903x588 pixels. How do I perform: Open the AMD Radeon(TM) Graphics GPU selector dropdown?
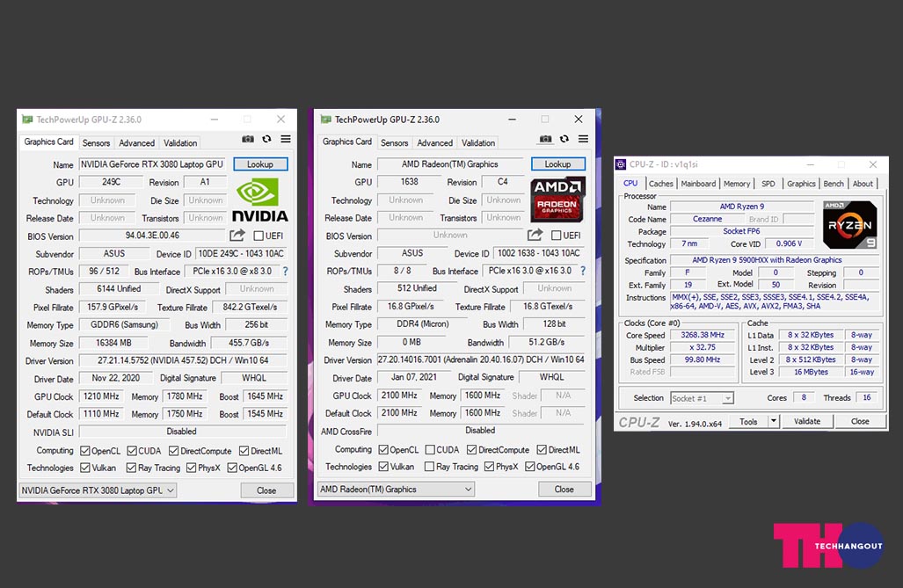(397, 489)
